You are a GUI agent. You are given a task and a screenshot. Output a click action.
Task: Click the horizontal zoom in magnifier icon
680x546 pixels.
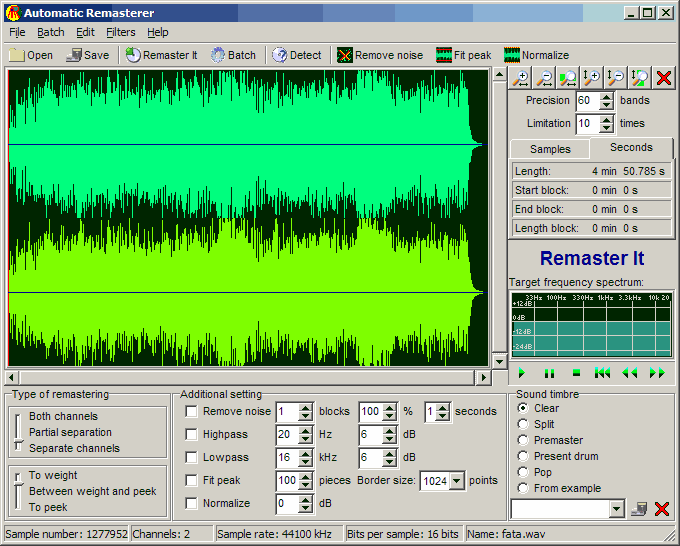pyautogui.click(x=520, y=77)
